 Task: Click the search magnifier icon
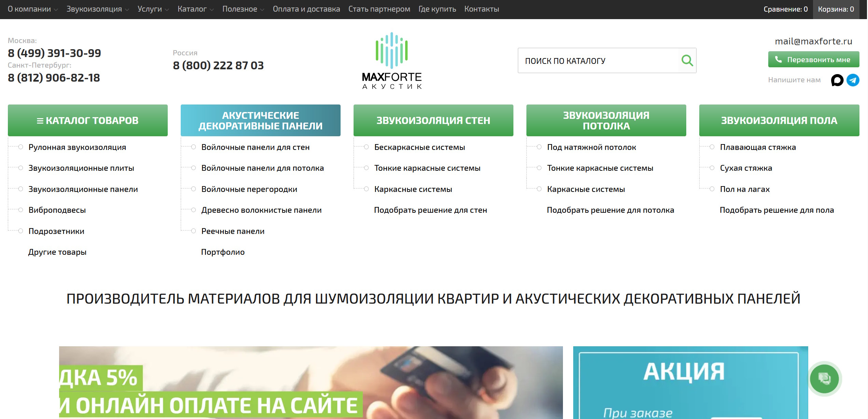click(x=687, y=61)
